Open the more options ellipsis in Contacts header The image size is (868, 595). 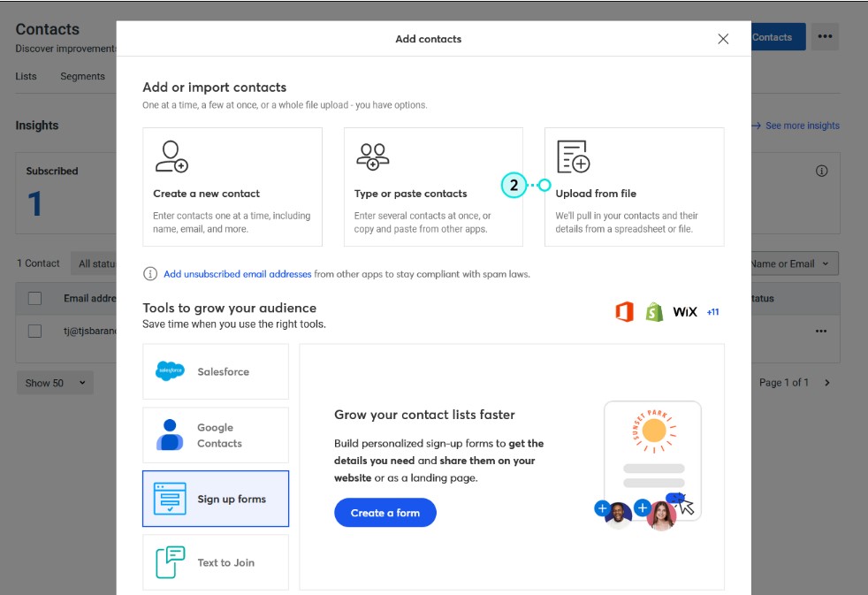click(x=825, y=36)
